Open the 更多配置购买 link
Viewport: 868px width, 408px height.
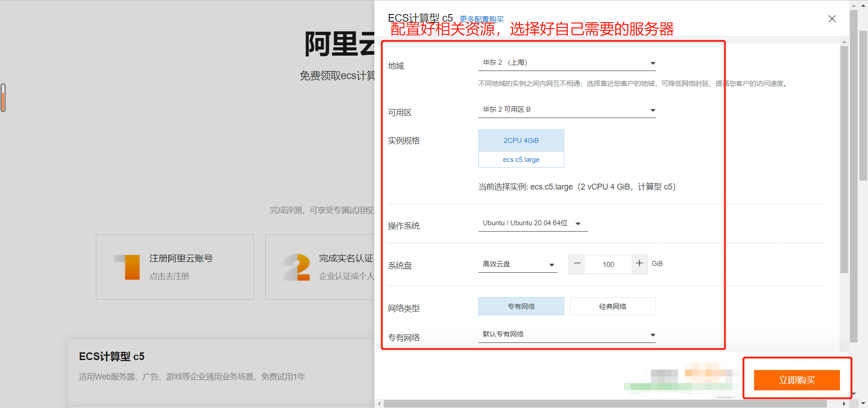pos(481,19)
